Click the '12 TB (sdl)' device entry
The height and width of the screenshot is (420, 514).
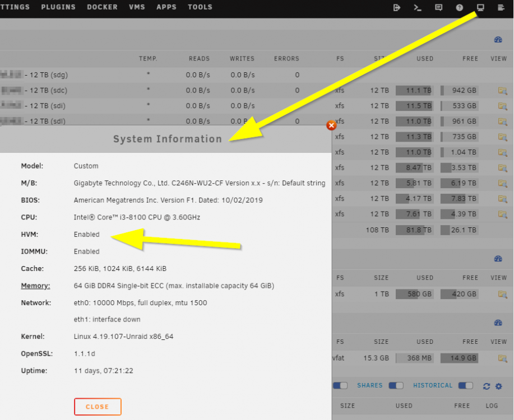tap(48, 121)
